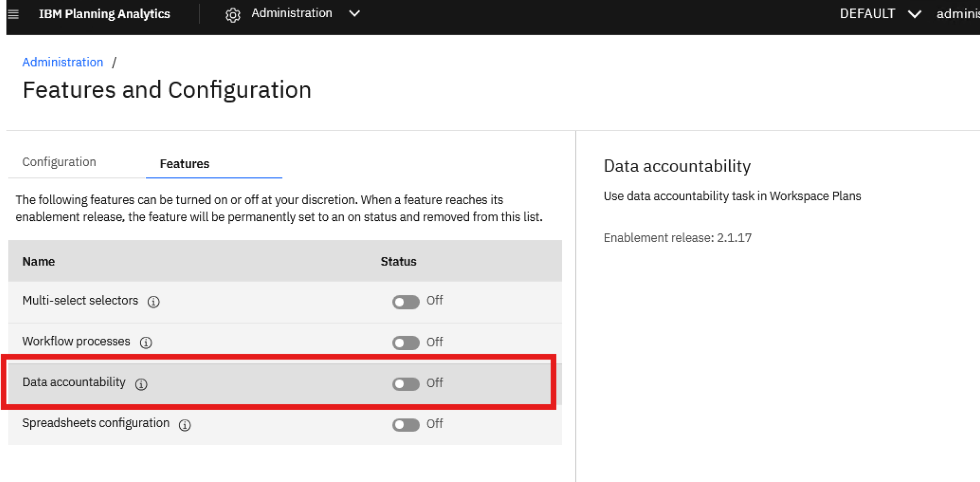Select the Features tab
Viewport: 980px width, 482px height.
(x=185, y=164)
